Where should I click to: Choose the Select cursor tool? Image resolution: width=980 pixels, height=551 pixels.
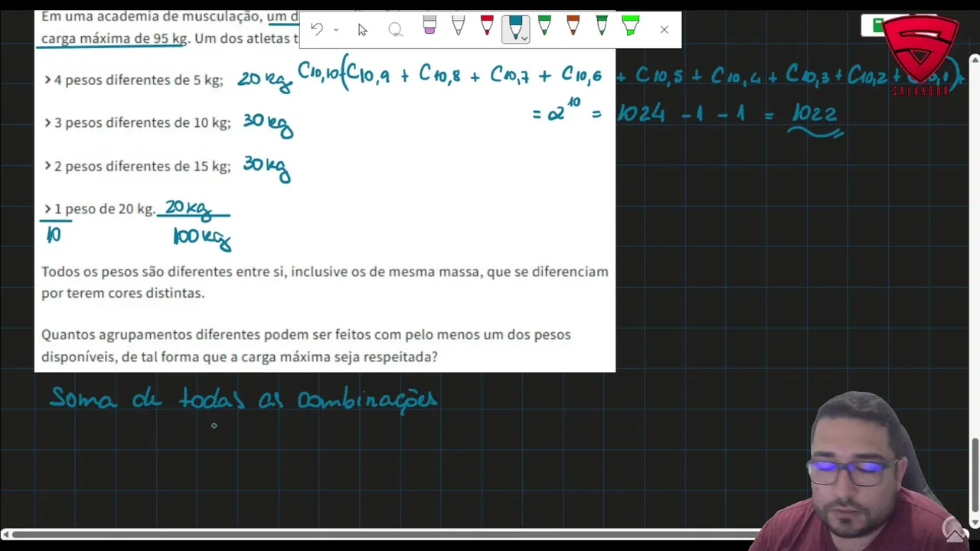pyautogui.click(x=362, y=30)
